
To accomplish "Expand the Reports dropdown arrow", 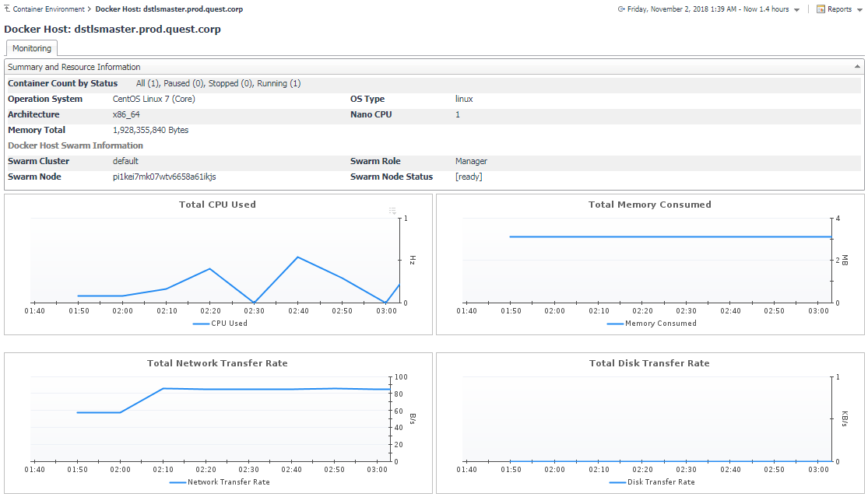I will point(859,9).
